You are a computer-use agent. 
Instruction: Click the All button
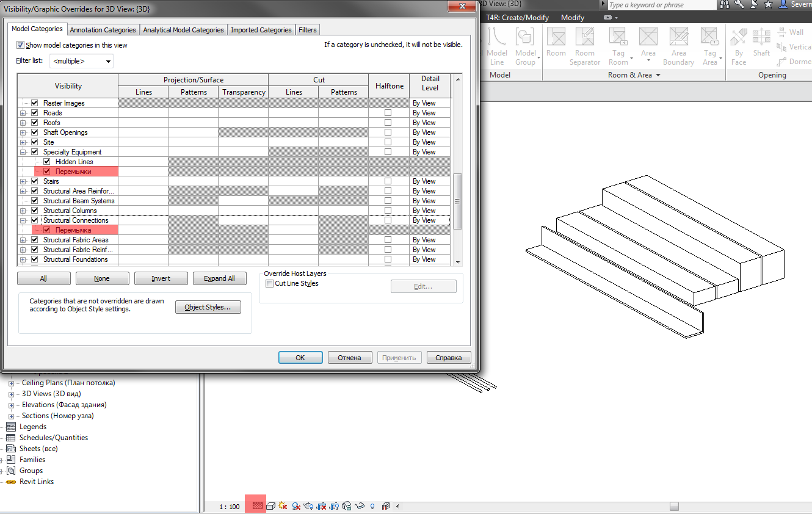[43, 278]
